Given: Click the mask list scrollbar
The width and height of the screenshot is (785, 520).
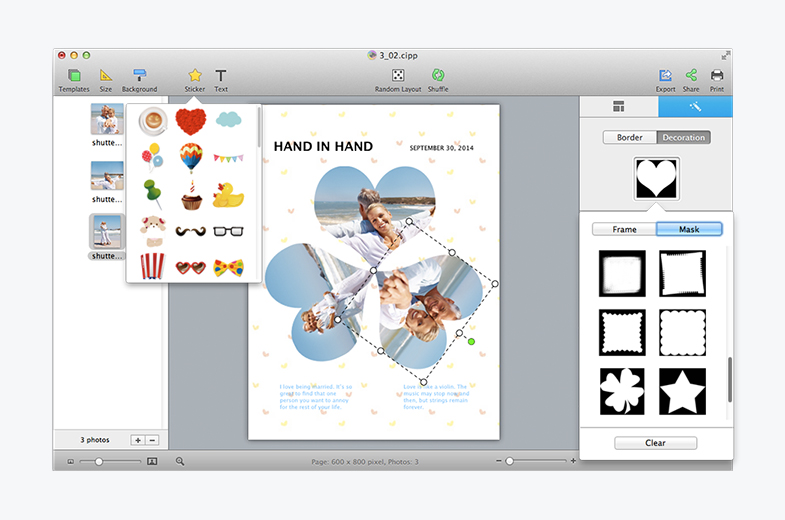Looking at the screenshot, I should (729, 379).
